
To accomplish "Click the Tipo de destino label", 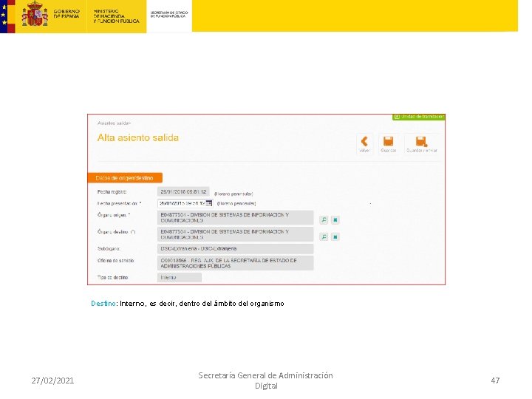I will [x=112, y=278].
